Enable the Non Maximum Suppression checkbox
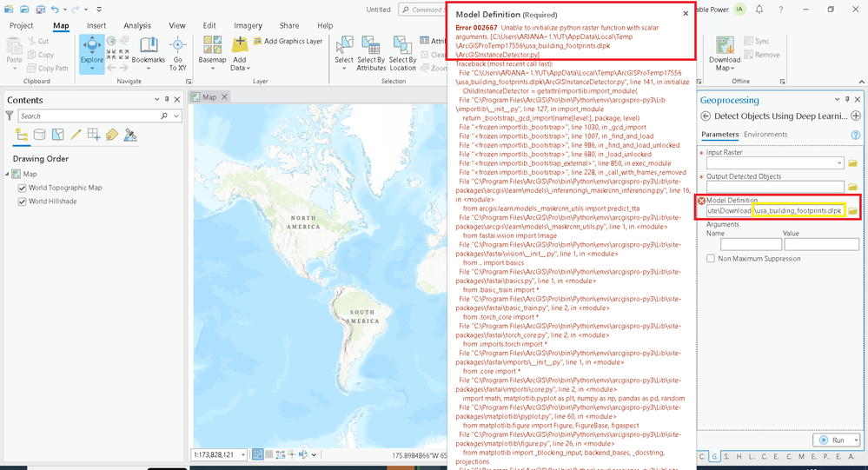This screenshot has height=470, width=868. pos(711,259)
